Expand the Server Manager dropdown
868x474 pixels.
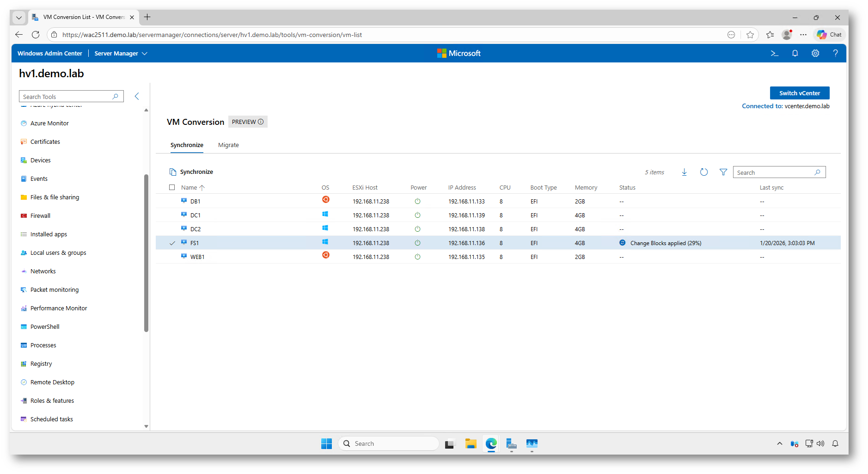click(x=121, y=54)
